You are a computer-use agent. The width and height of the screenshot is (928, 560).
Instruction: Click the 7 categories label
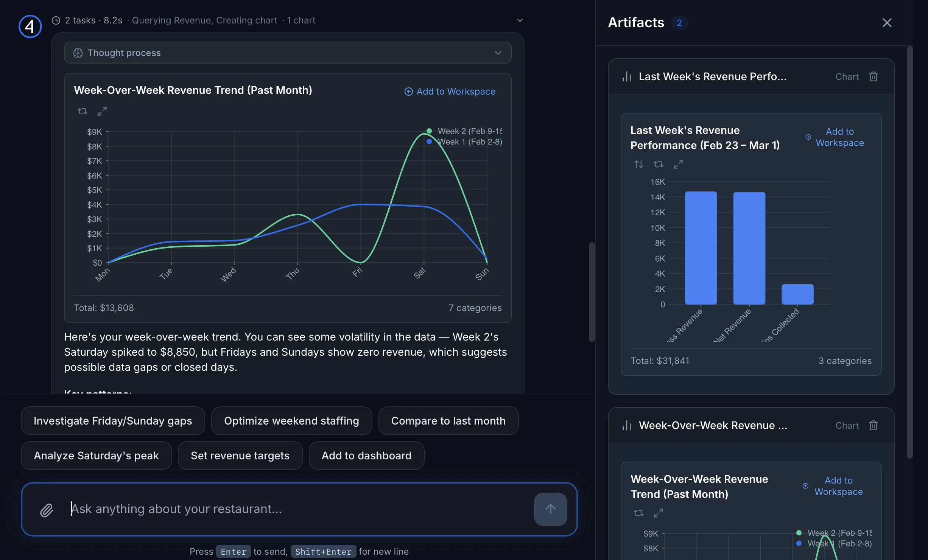pos(475,308)
